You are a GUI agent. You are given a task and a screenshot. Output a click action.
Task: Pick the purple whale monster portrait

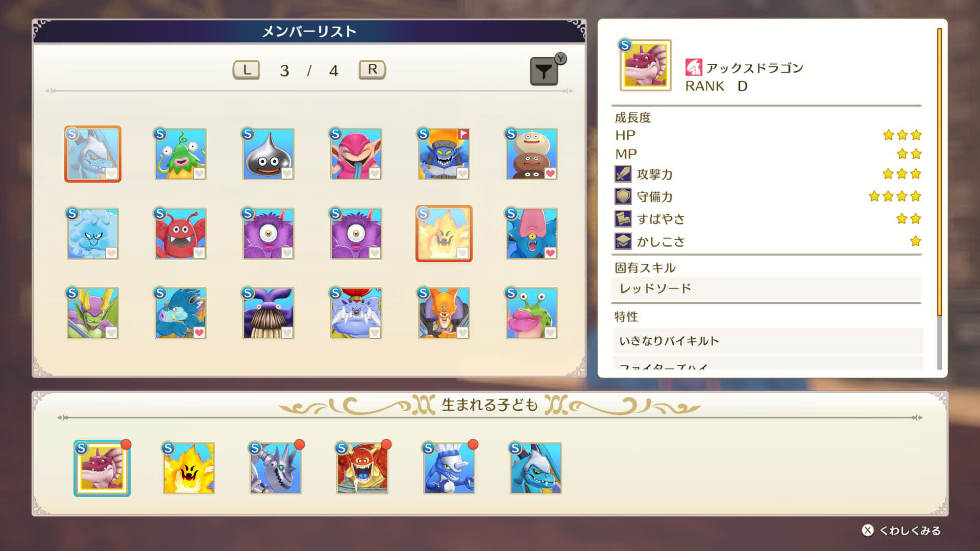[x=268, y=313]
